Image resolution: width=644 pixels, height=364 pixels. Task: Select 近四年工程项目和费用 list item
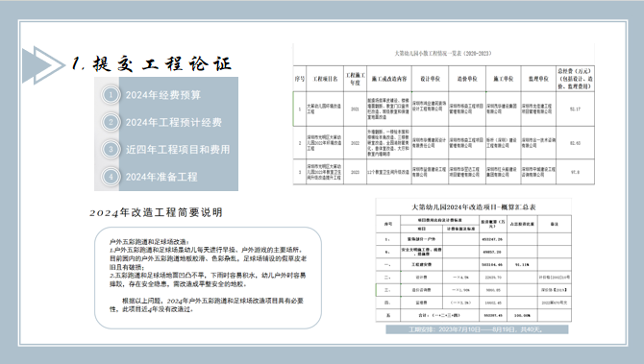coord(178,150)
